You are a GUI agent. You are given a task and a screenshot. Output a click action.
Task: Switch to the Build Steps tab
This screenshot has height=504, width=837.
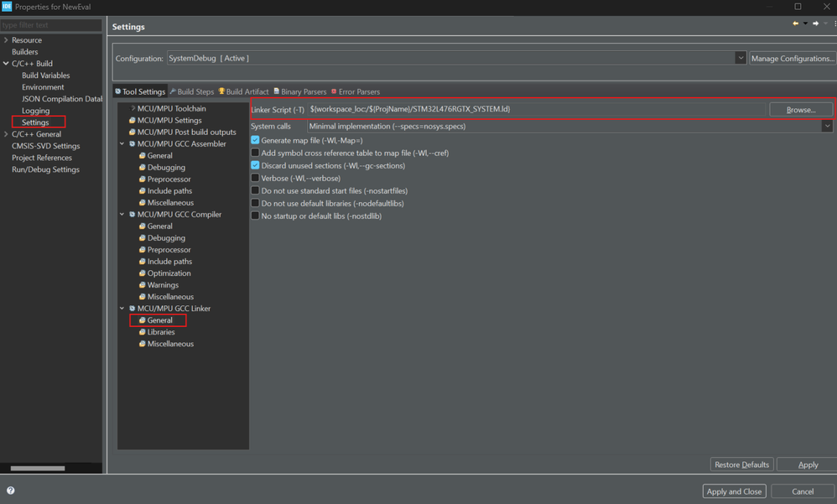pos(191,91)
